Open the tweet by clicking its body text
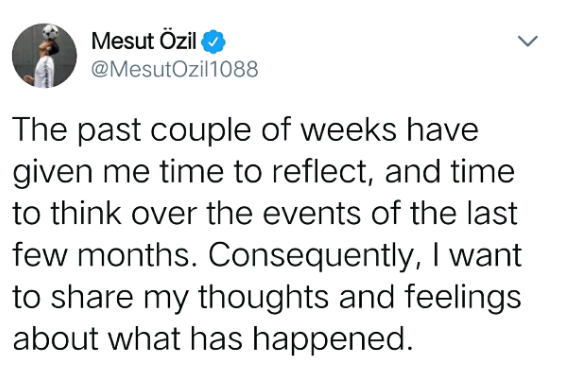 point(267,234)
